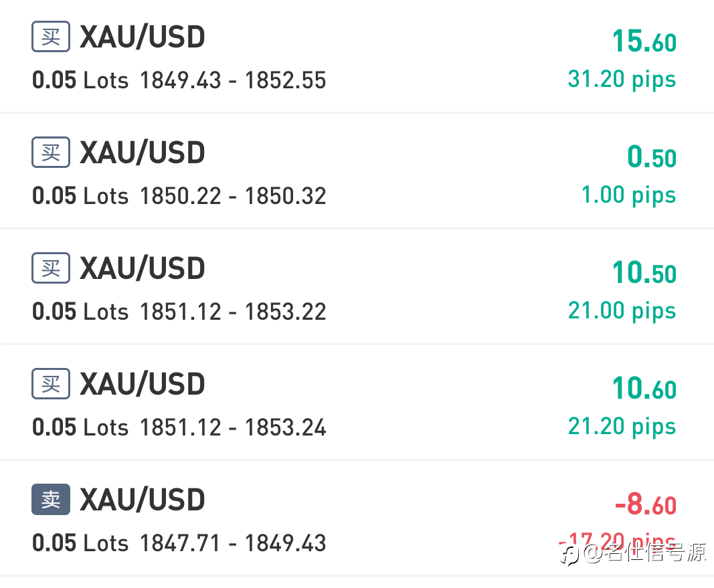Screen dimensions: 714x588
Task: Click the buy icon of the 1853.22 trade
Action: tap(51, 268)
